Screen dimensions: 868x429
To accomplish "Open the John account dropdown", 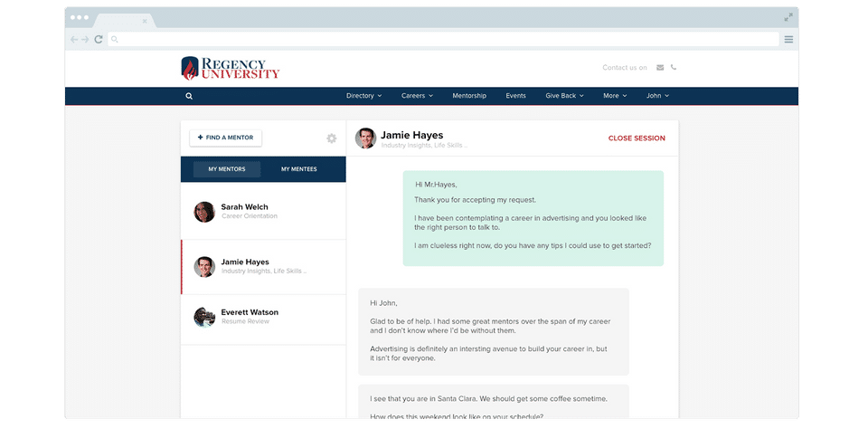I will [x=657, y=96].
